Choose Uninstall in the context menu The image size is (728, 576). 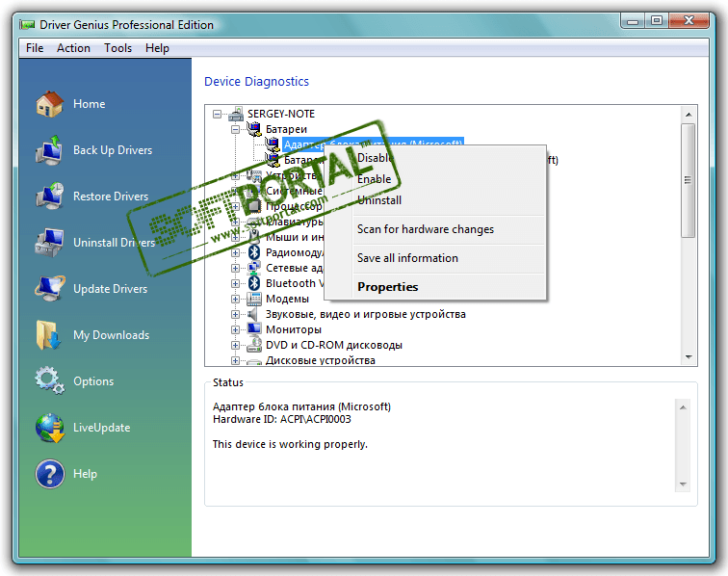434,200
